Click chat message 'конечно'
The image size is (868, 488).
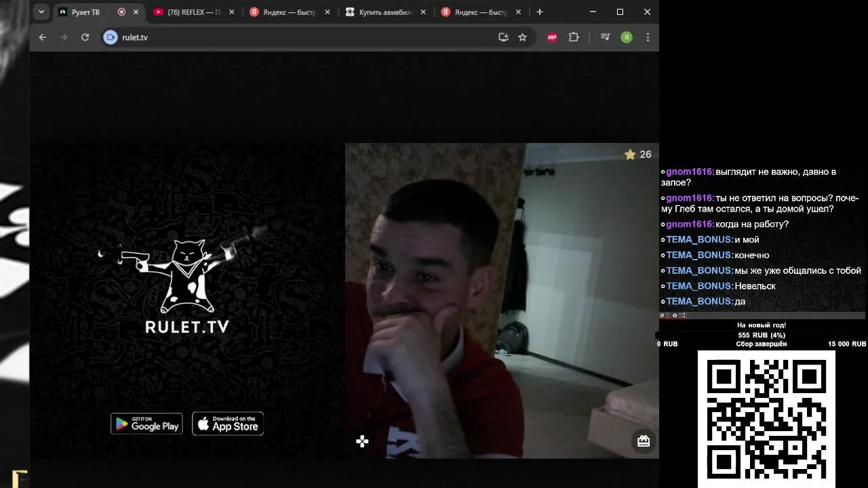(x=751, y=256)
